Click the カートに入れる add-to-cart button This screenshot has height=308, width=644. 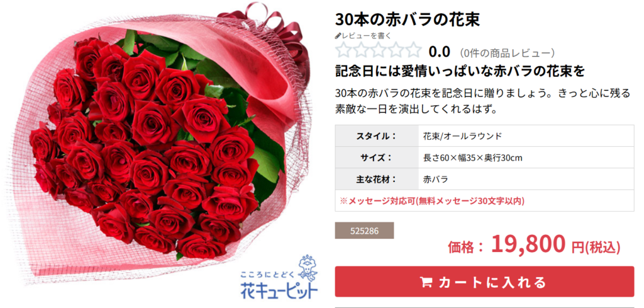pos(484,282)
